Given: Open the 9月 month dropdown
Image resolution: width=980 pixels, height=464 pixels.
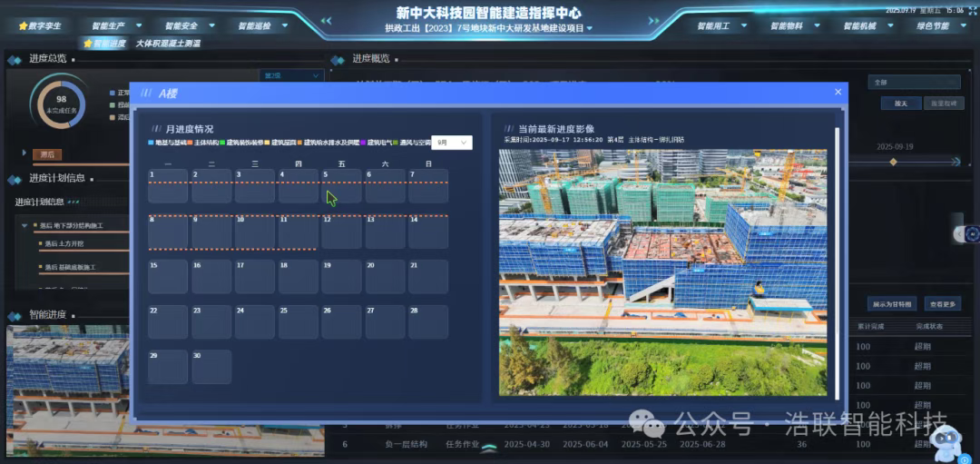Looking at the screenshot, I should pos(451,143).
